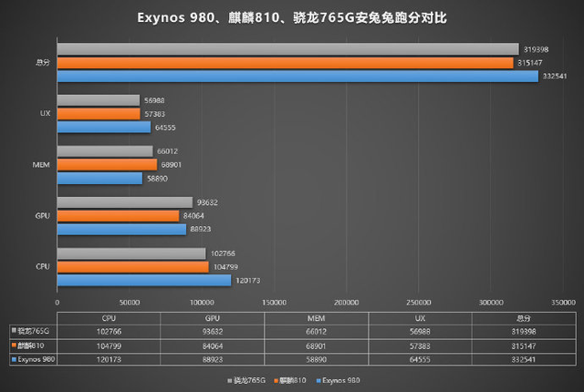Select the chart title text at top
Image resolution: width=584 pixels, height=392 pixels.
tap(292, 17)
